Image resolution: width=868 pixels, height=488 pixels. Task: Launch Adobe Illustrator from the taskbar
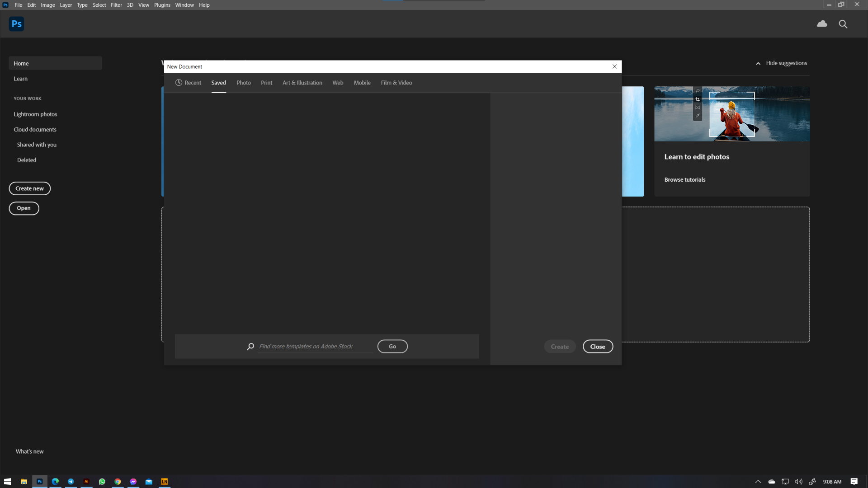click(x=86, y=481)
